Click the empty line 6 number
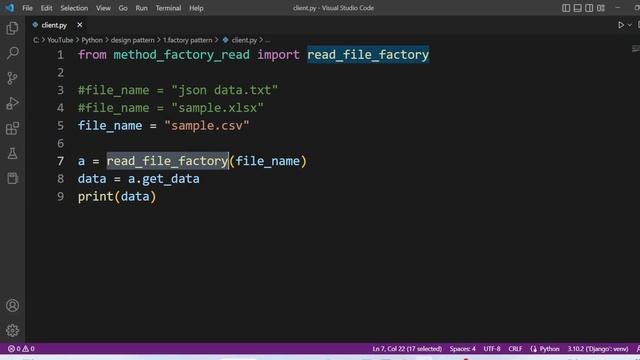 click(x=60, y=143)
